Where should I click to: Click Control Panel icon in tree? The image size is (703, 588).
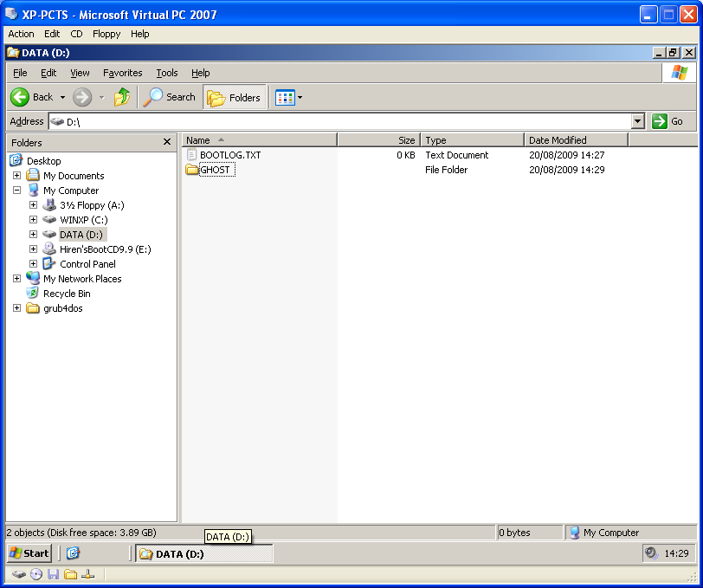coord(49,264)
